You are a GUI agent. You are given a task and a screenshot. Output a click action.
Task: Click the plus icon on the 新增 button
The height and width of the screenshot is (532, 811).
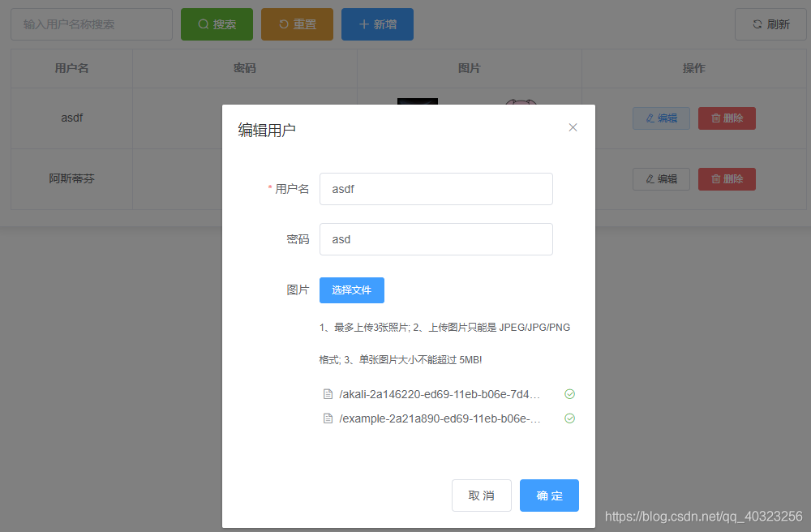(x=364, y=24)
